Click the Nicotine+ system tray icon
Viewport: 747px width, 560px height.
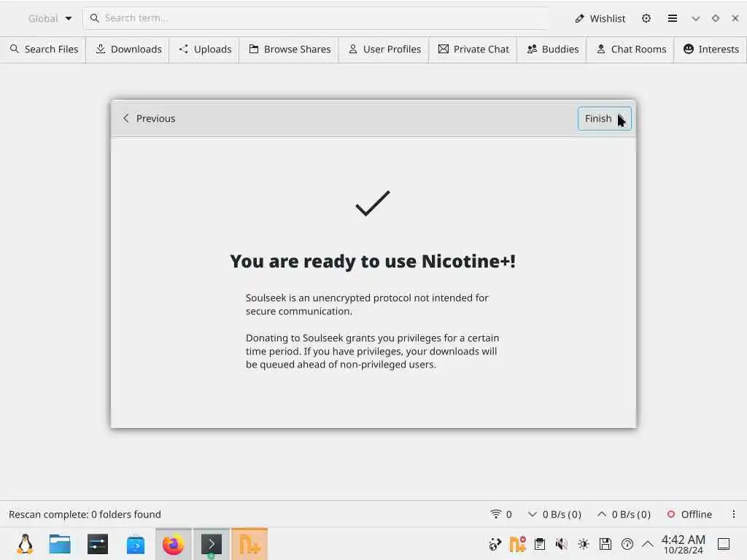pyautogui.click(x=517, y=544)
